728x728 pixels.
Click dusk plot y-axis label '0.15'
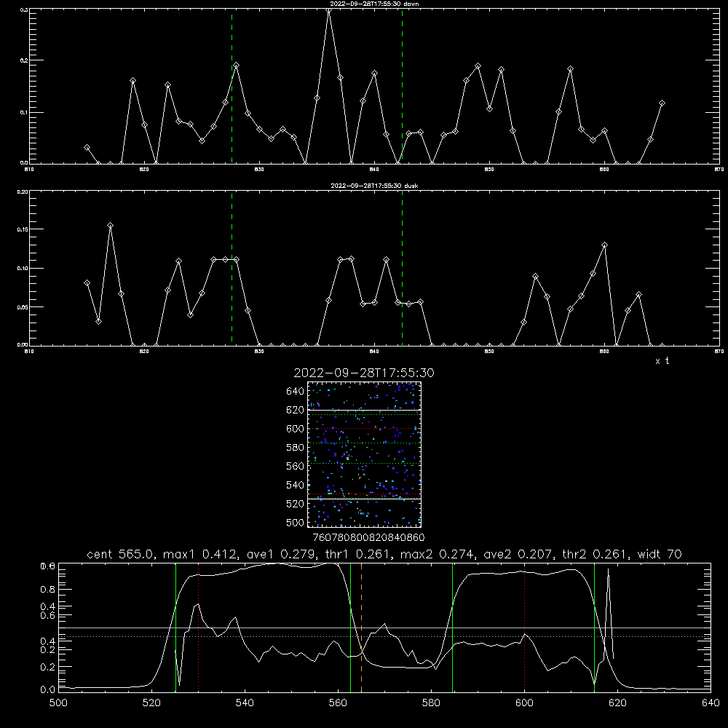tap(23, 229)
